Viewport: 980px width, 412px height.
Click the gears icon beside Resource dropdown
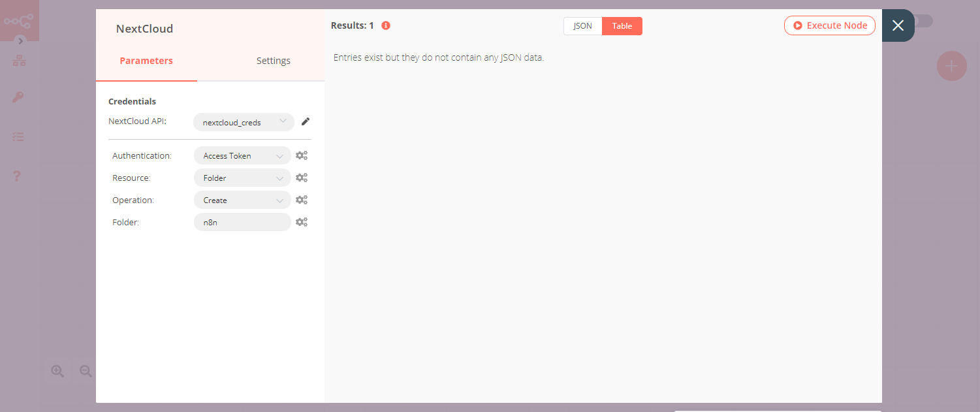click(301, 177)
